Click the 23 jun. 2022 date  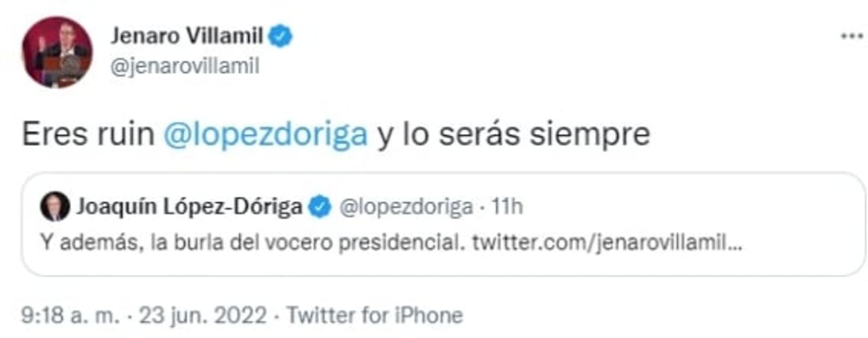pyautogui.click(x=202, y=315)
